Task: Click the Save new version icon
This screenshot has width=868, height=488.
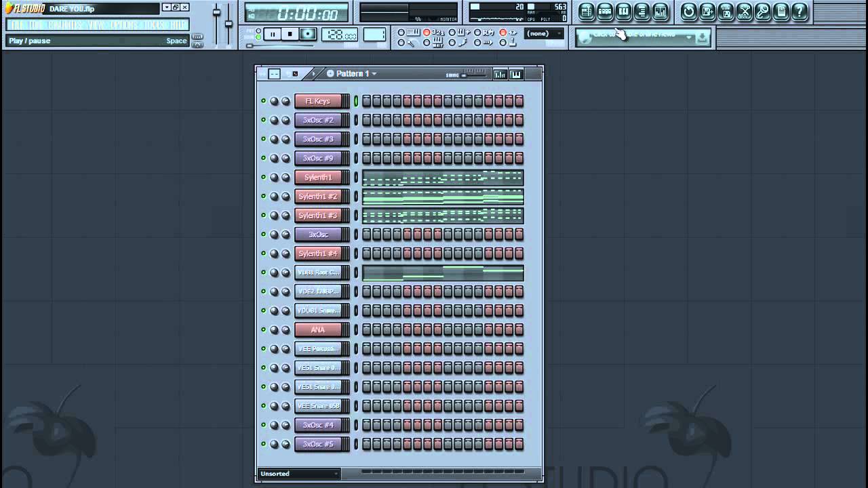Action: coord(707,12)
